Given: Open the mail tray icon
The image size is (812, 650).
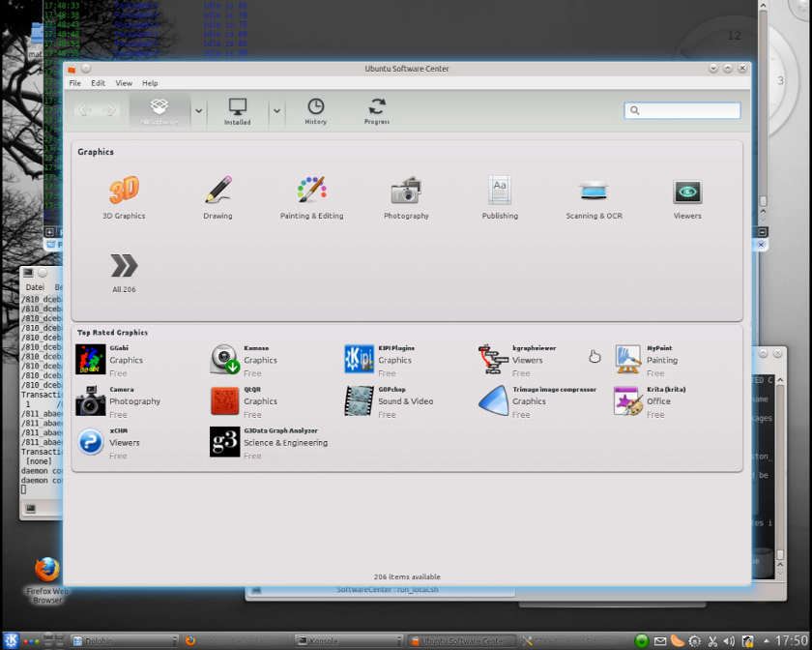Looking at the screenshot, I should pyautogui.click(x=659, y=641).
